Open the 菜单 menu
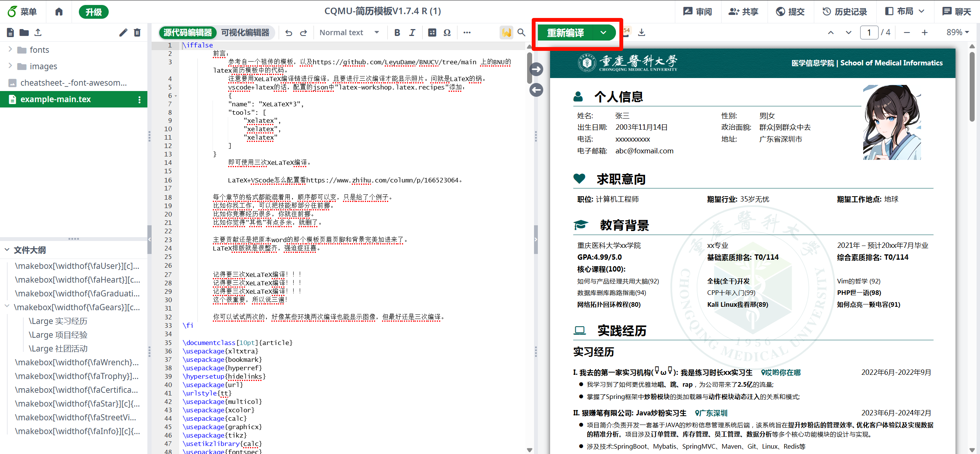 (23, 12)
